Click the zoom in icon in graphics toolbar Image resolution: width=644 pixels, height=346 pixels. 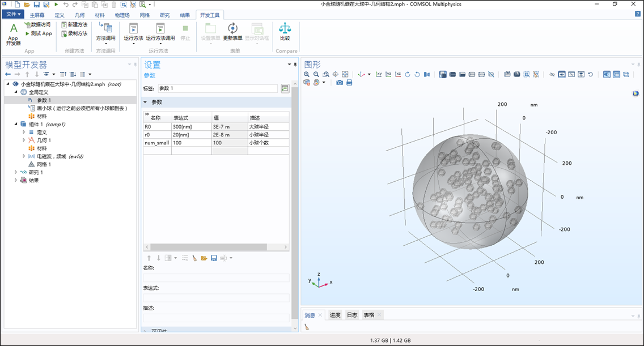(307, 74)
